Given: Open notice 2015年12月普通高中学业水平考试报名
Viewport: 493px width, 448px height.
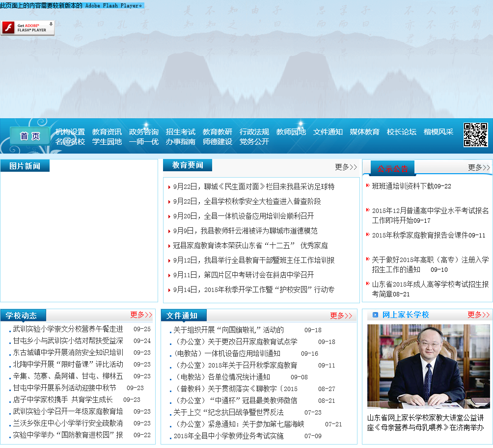Looking at the screenshot, I should (431, 215).
